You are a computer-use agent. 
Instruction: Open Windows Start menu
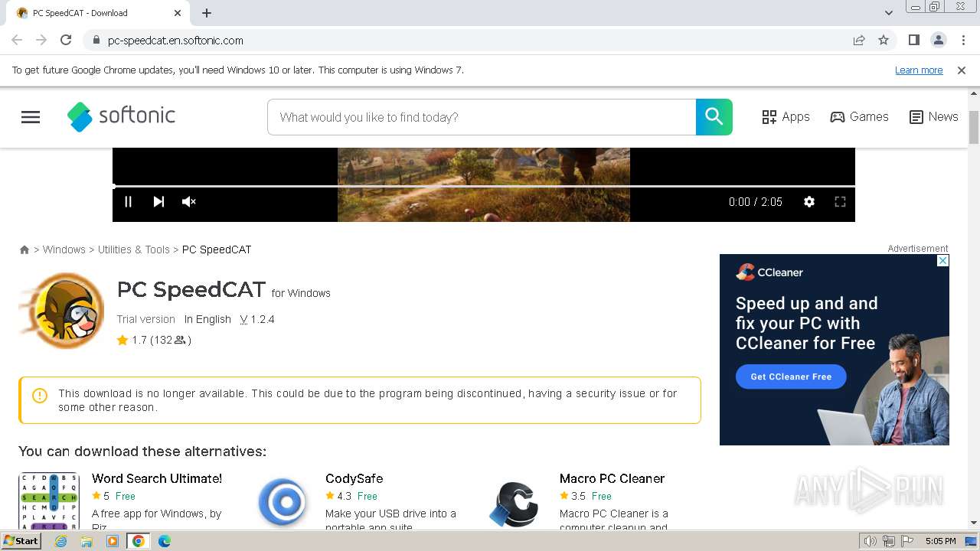click(21, 541)
